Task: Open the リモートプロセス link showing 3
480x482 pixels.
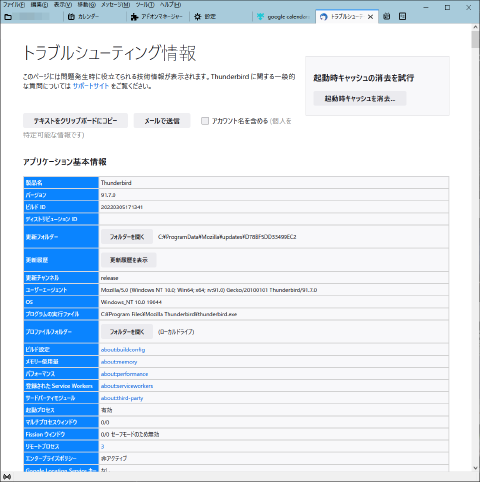Action: click(103, 446)
